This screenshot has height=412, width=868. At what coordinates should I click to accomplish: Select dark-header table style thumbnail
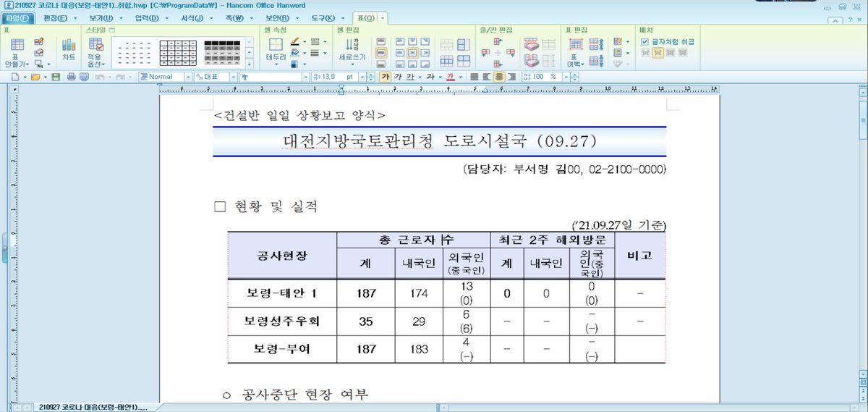[221, 52]
